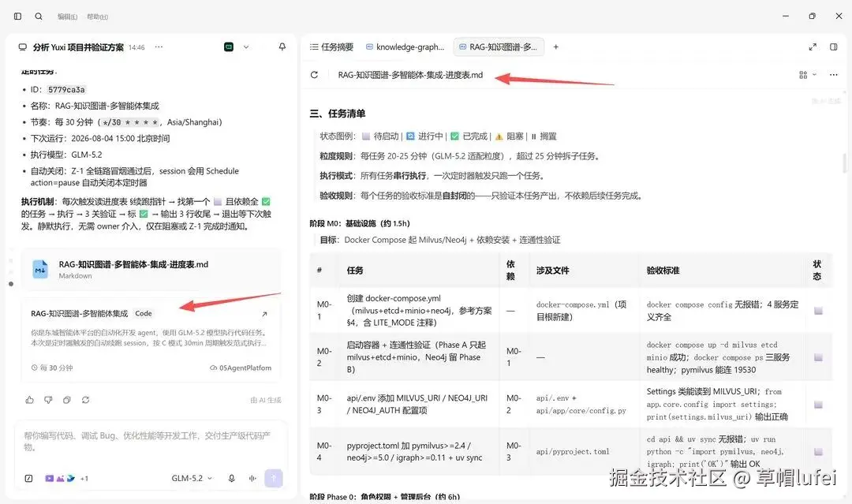
Task: Open the 帮助(H) menu
Action: (97, 17)
